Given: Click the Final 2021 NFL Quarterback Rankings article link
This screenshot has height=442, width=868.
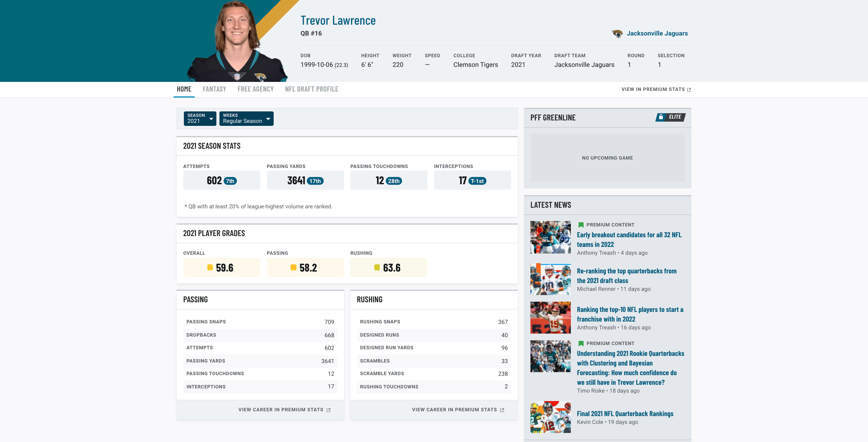Looking at the screenshot, I should [625, 413].
